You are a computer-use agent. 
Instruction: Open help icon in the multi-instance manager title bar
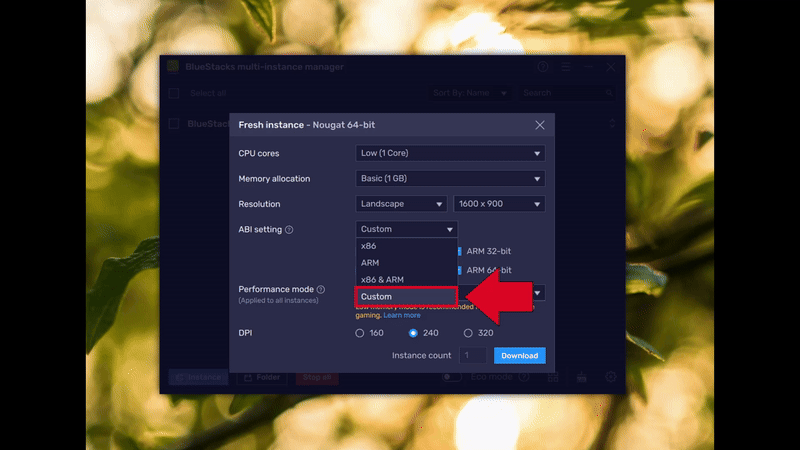(543, 67)
